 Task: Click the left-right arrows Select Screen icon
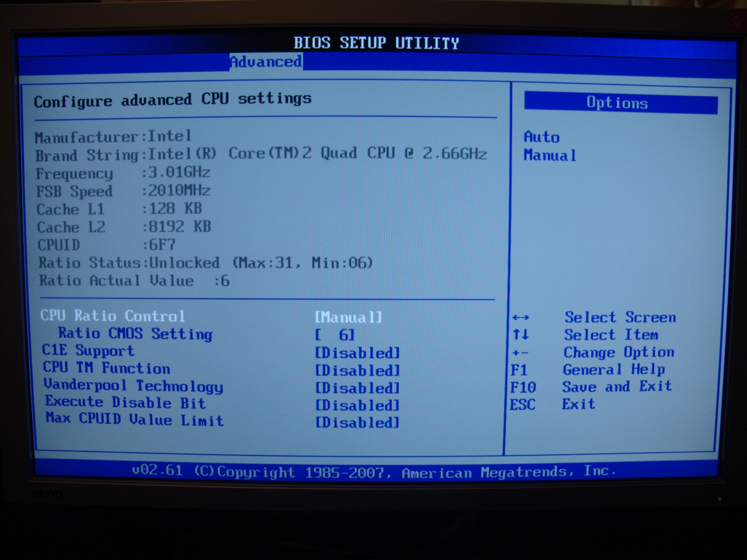pyautogui.click(x=521, y=318)
